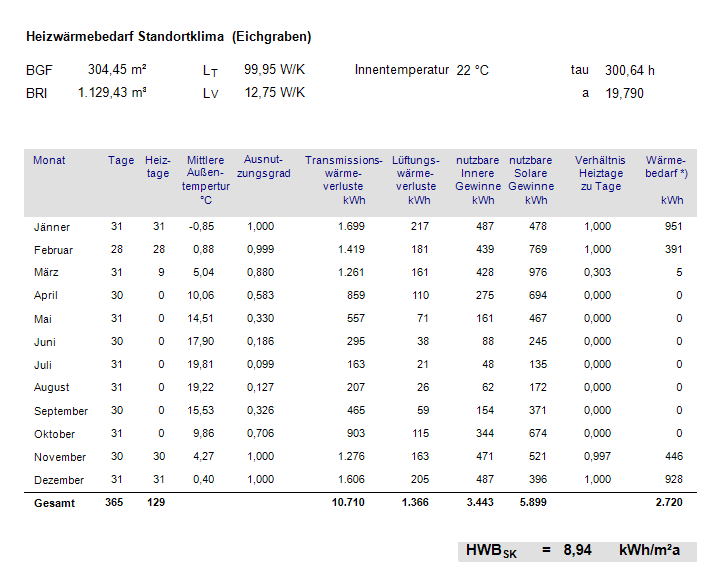Click the 'Monat' column header

pyautogui.click(x=49, y=160)
